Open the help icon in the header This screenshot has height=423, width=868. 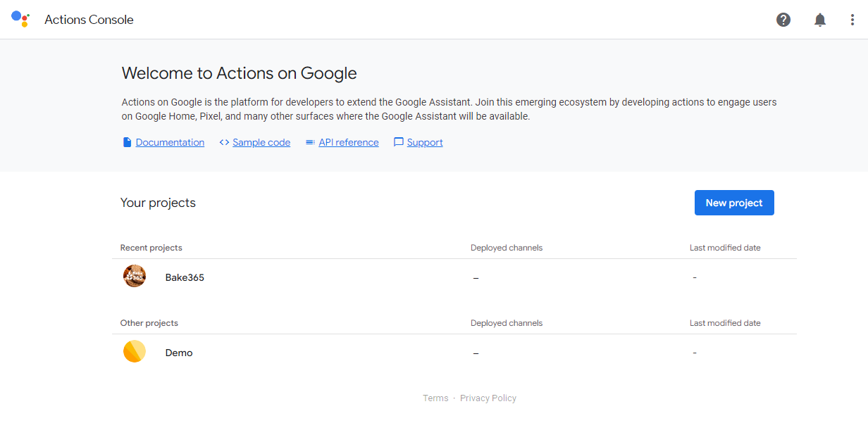783,20
